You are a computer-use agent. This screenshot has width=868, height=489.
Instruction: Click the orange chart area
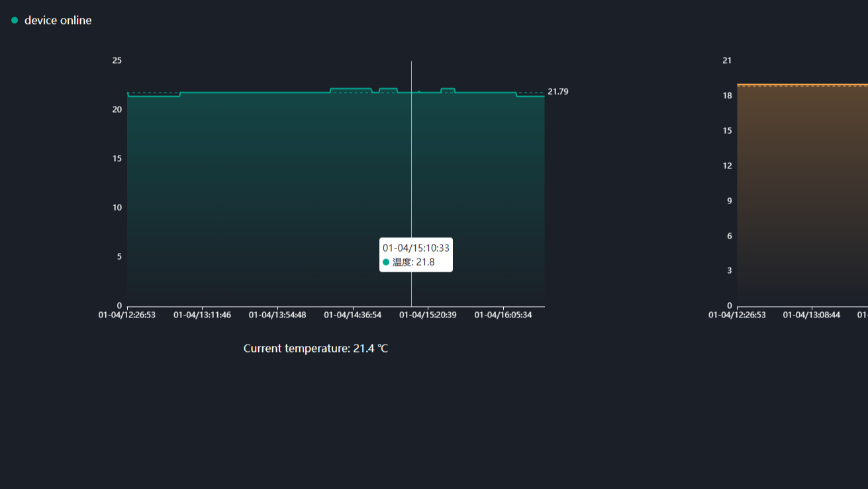(802, 195)
